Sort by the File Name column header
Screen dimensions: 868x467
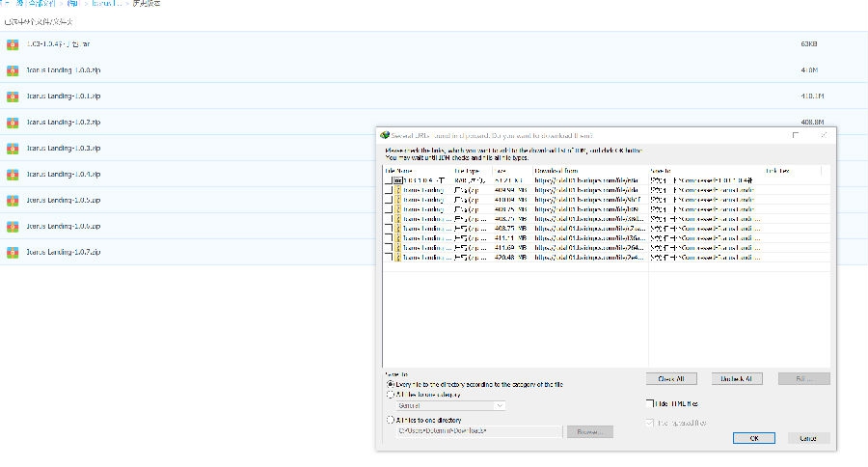click(418, 171)
